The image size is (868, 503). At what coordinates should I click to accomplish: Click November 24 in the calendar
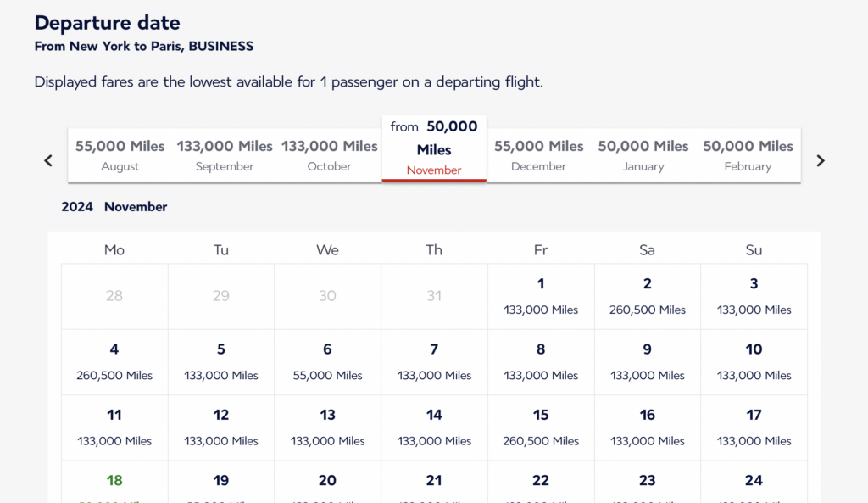coord(754,485)
